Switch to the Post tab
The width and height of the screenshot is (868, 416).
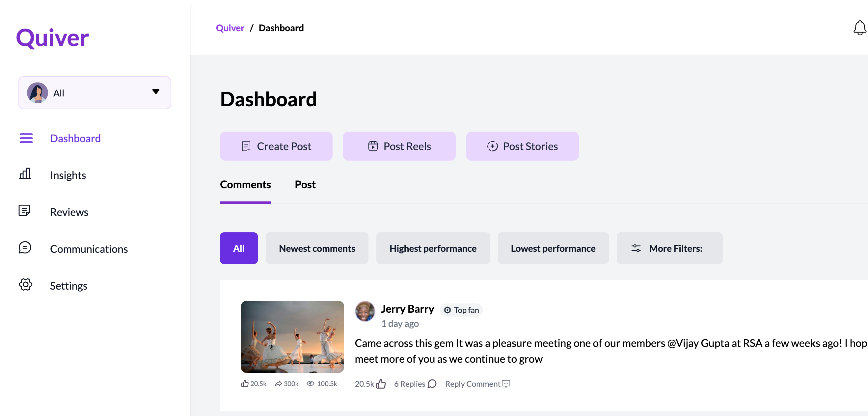305,184
